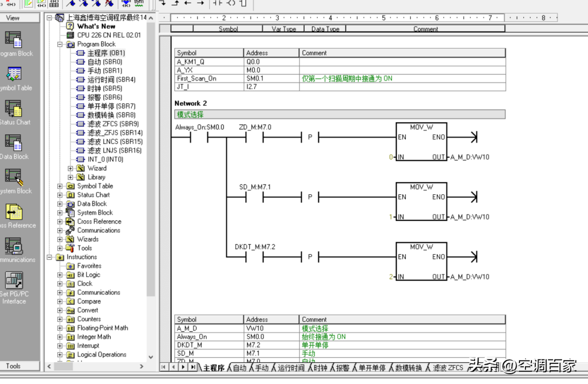This screenshot has width=588, height=384.
Task: Switch to the 报警 program tab
Action: click(342, 368)
